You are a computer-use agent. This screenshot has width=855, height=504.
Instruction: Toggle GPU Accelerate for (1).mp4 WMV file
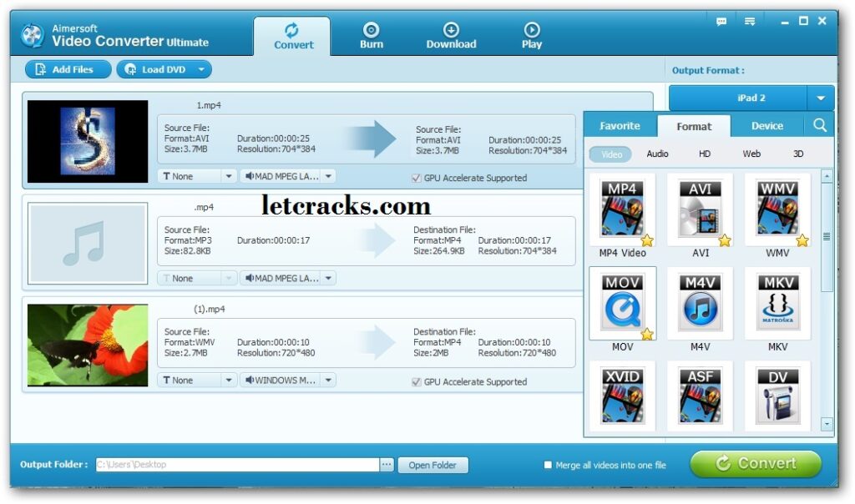tap(416, 382)
